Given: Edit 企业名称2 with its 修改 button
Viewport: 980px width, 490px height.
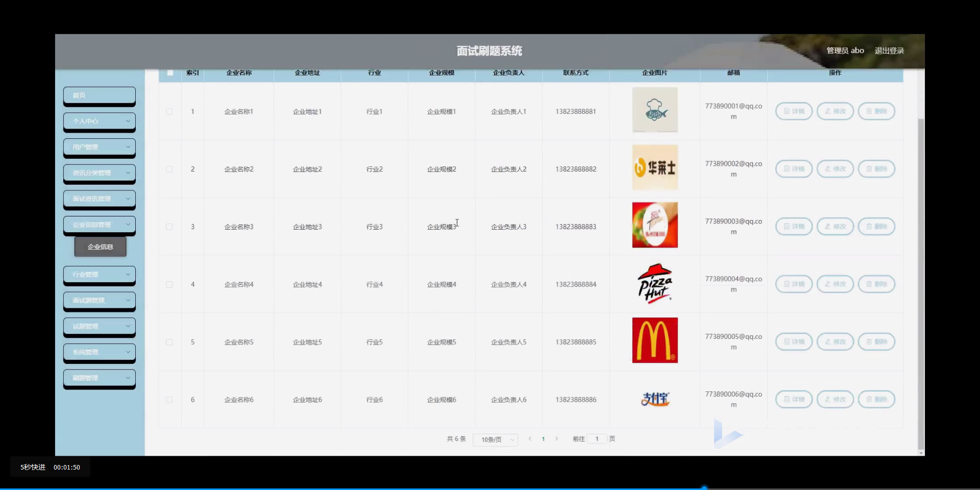Looking at the screenshot, I should (x=835, y=169).
